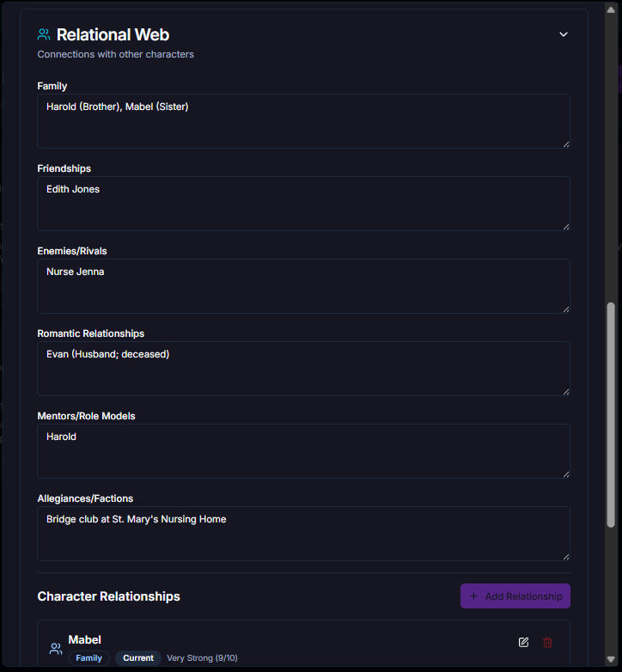This screenshot has width=622, height=672.
Task: Focus the Mentors/Role Models text area
Action: [303, 451]
